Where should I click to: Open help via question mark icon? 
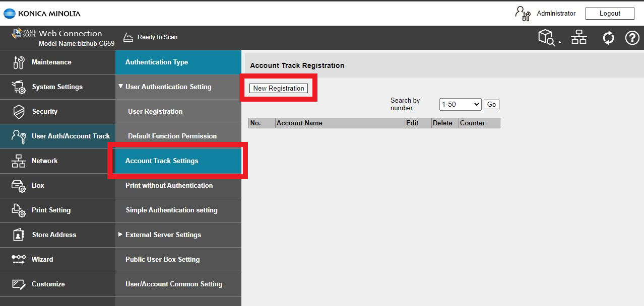coord(632,38)
